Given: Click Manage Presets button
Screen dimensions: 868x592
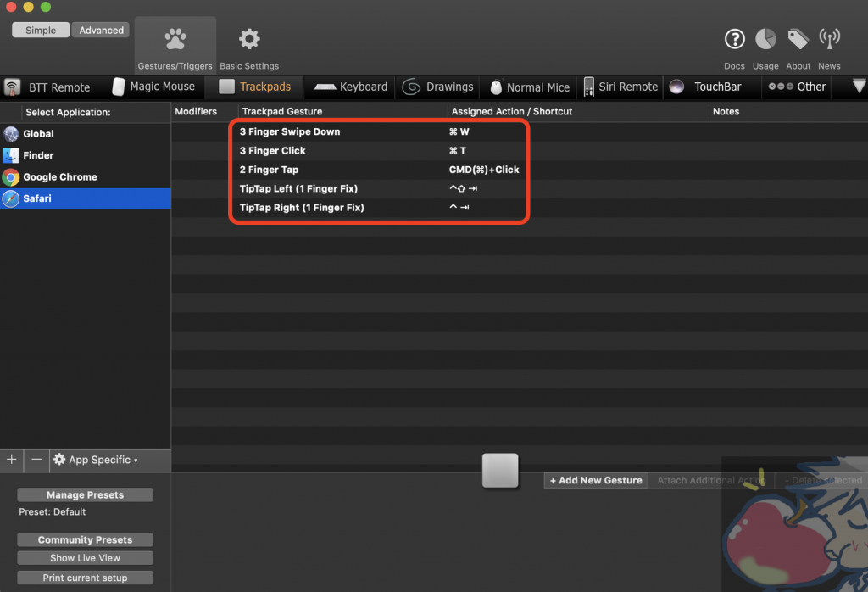Looking at the screenshot, I should click(x=86, y=494).
